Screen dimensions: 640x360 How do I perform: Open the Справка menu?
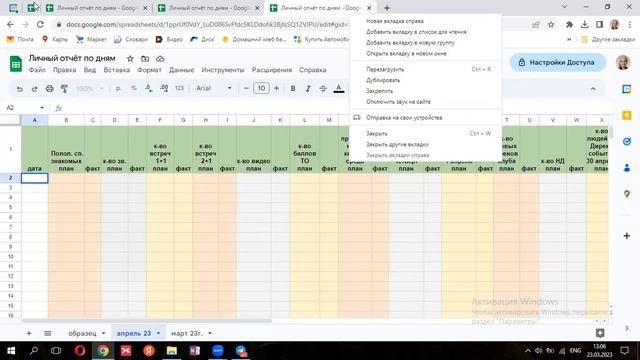click(x=313, y=70)
